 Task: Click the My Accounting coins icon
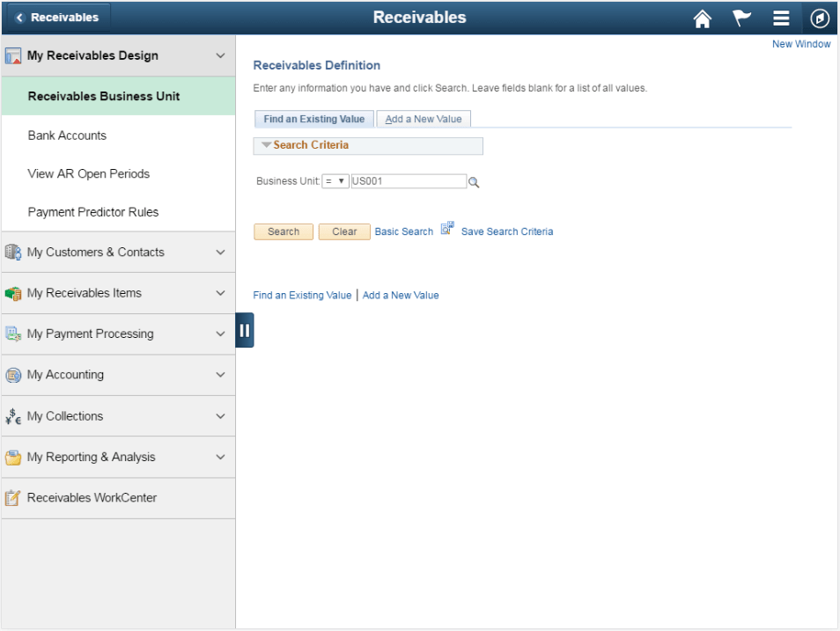(13, 375)
